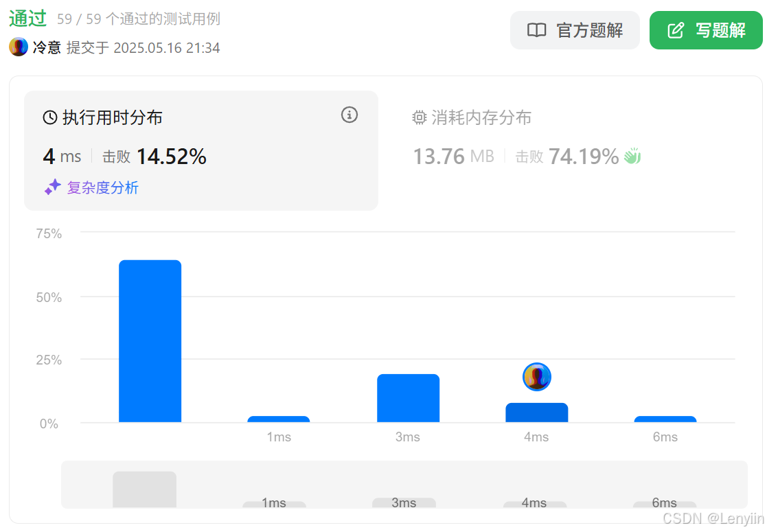This screenshot has height=532, width=767.
Task: Click the chip icon beside 消耗内存分布
Action: pos(420,117)
